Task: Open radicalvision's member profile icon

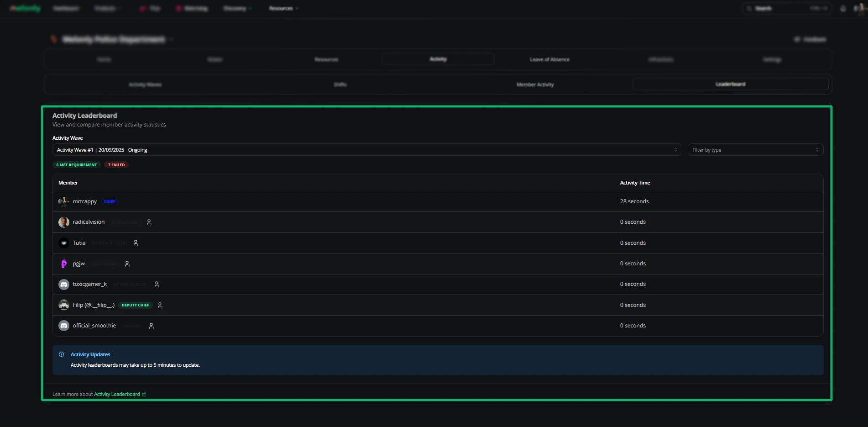Action: 149,222
